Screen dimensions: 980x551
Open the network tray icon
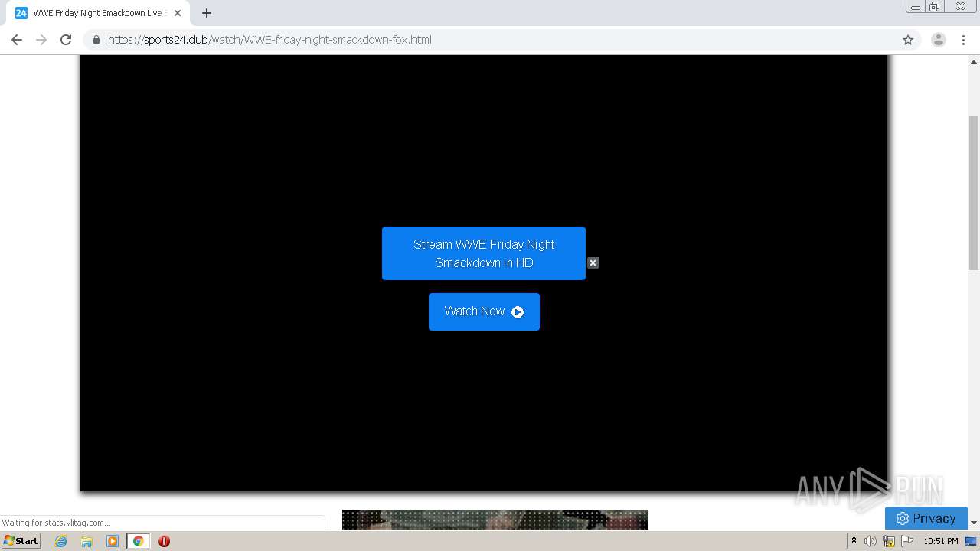point(889,541)
